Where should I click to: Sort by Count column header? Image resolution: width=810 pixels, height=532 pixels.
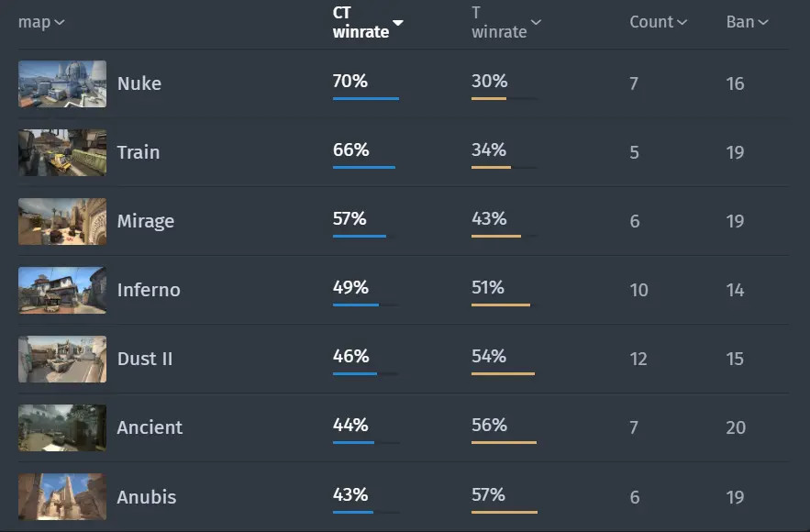tap(658, 22)
